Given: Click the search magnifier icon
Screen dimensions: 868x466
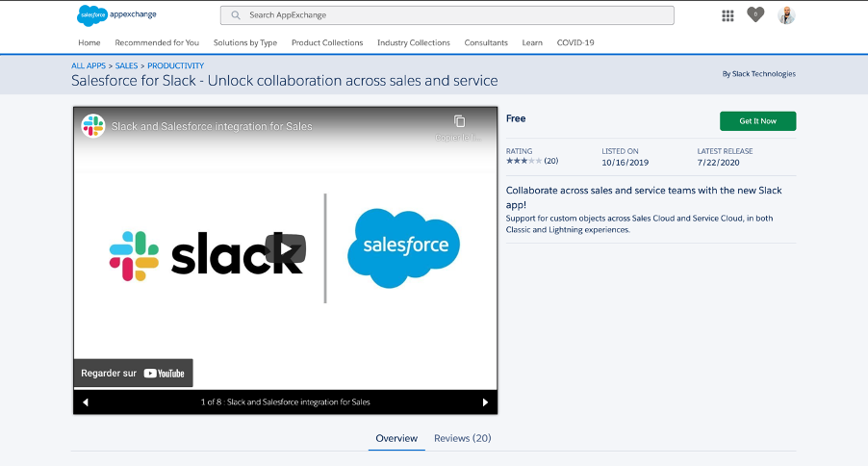Looking at the screenshot, I should pos(236,15).
